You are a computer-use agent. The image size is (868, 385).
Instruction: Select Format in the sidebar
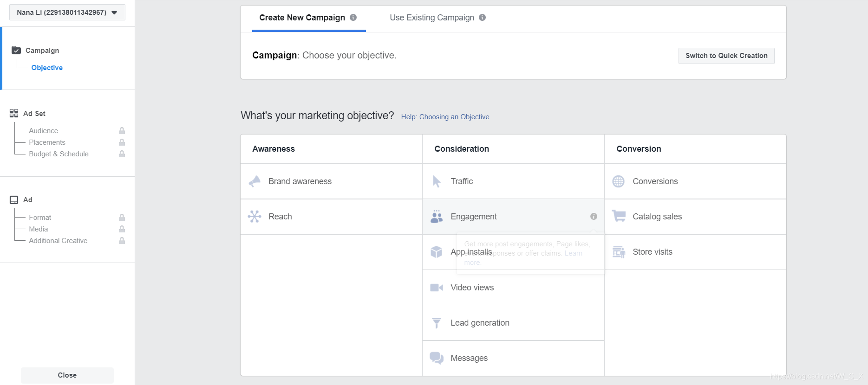pos(40,218)
